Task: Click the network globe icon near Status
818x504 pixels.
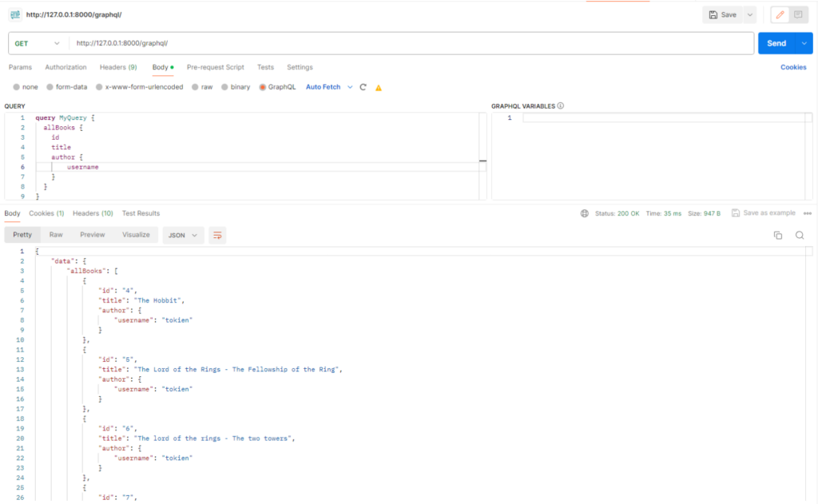Action: [585, 213]
